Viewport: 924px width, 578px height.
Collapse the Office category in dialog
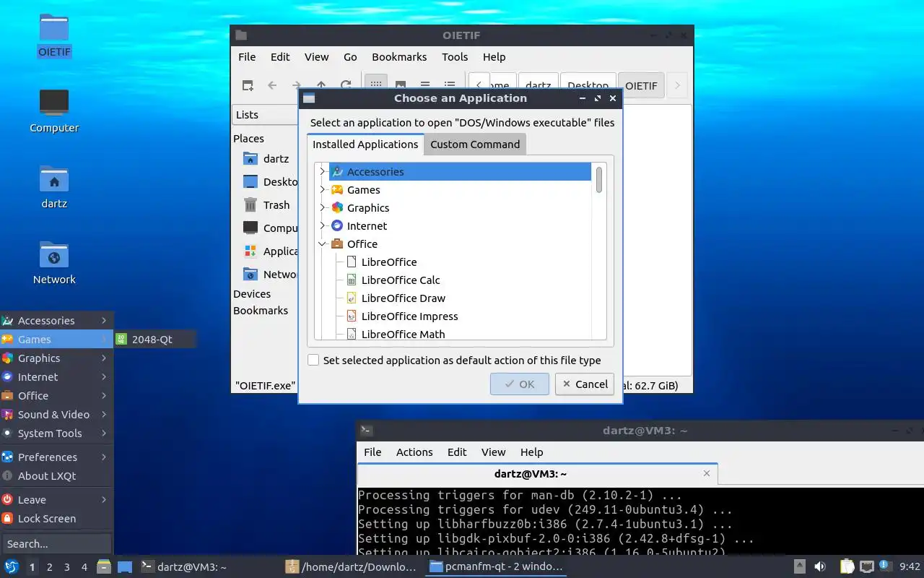point(323,243)
